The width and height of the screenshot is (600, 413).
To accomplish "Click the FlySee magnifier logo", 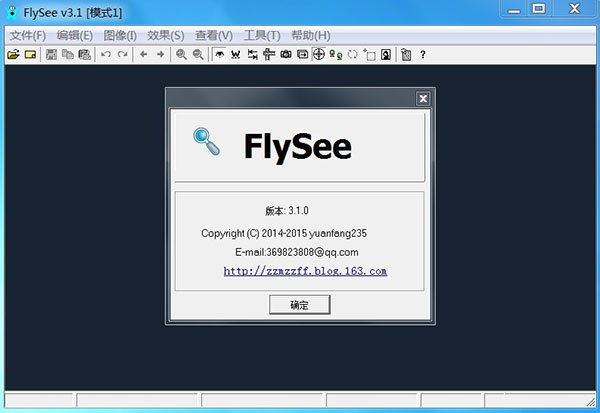I will pos(207,142).
